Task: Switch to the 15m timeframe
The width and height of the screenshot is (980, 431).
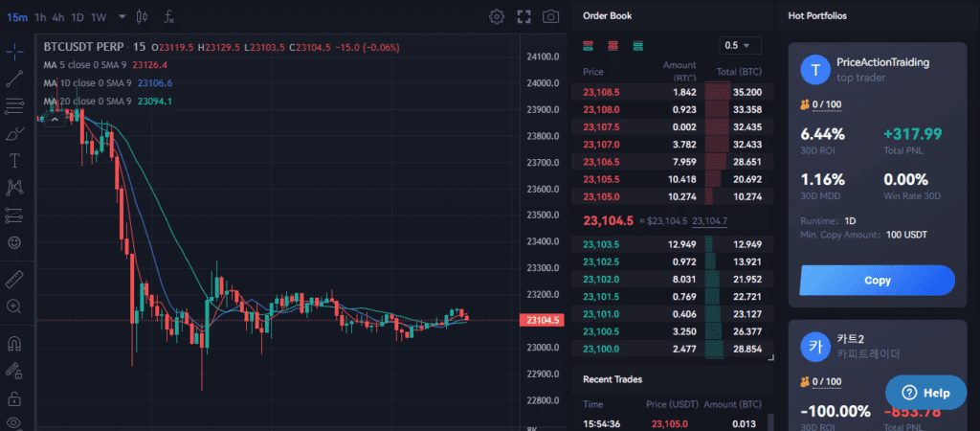Action: pos(17,17)
